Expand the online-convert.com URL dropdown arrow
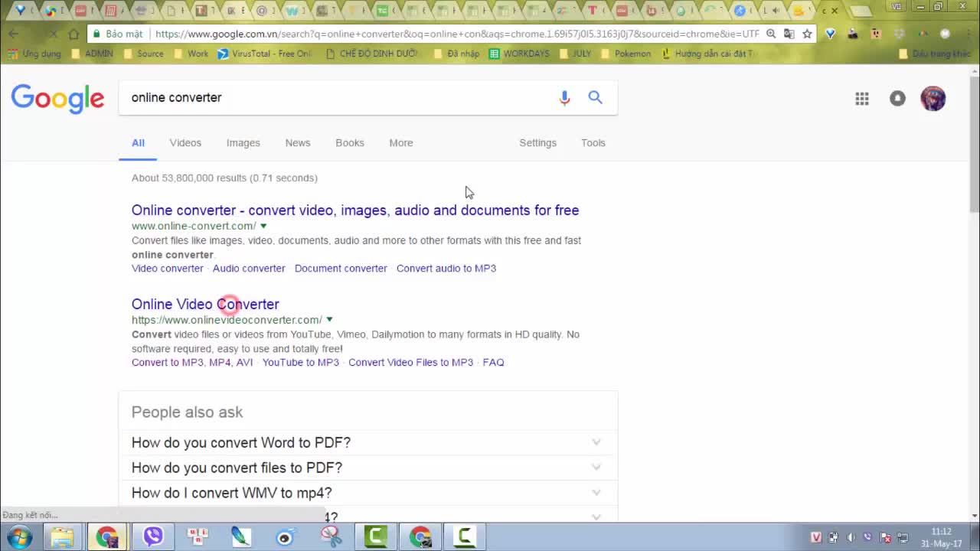The height and width of the screenshot is (551, 980). tap(263, 226)
